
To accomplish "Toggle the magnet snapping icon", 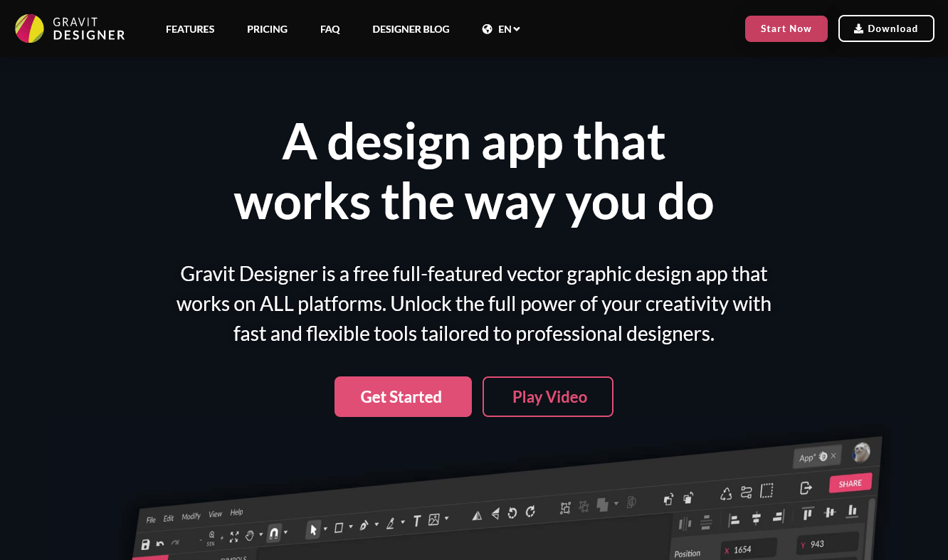I will click(274, 533).
